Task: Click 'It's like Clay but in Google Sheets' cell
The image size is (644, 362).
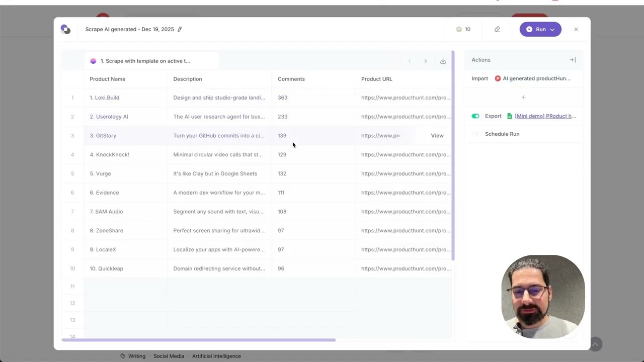Action: click(x=219, y=173)
